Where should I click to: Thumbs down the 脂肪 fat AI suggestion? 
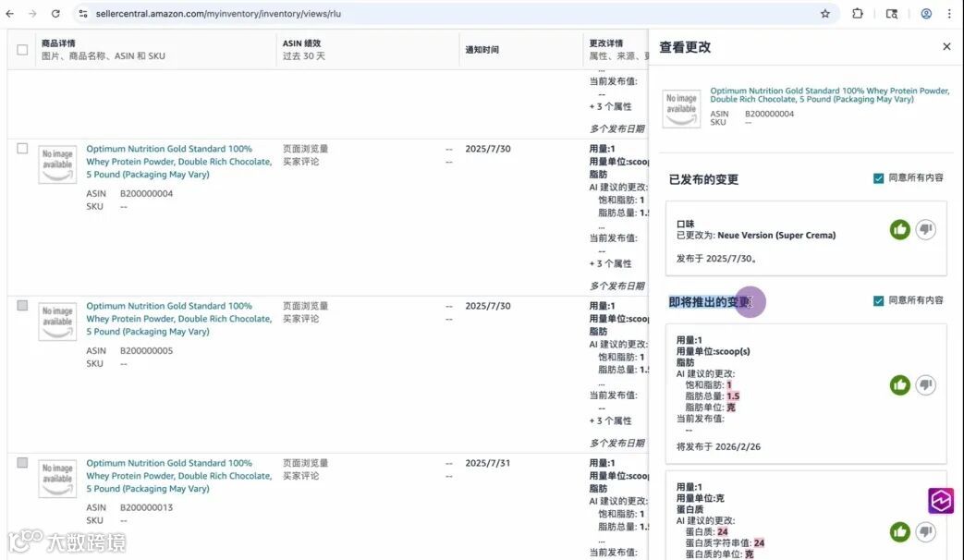tap(926, 385)
